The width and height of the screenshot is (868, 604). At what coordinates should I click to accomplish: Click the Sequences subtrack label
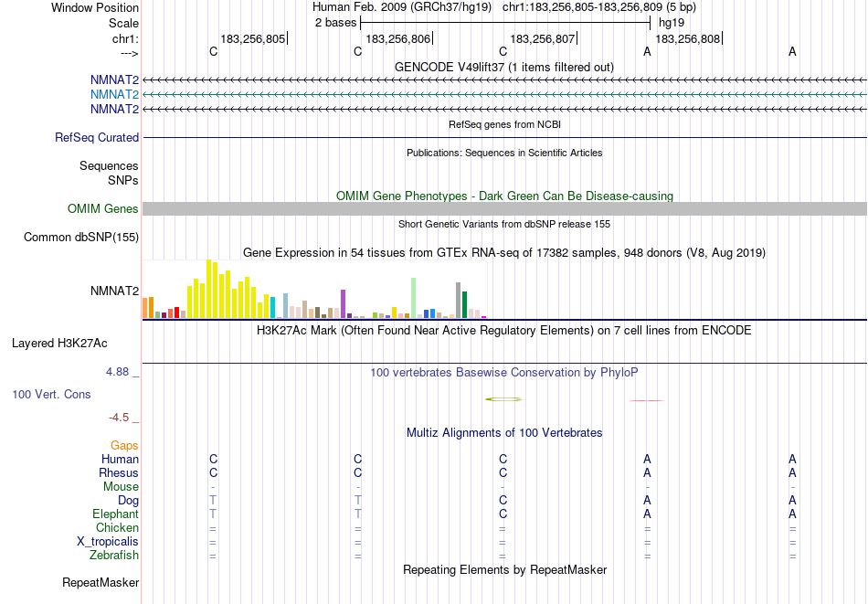pos(109,165)
